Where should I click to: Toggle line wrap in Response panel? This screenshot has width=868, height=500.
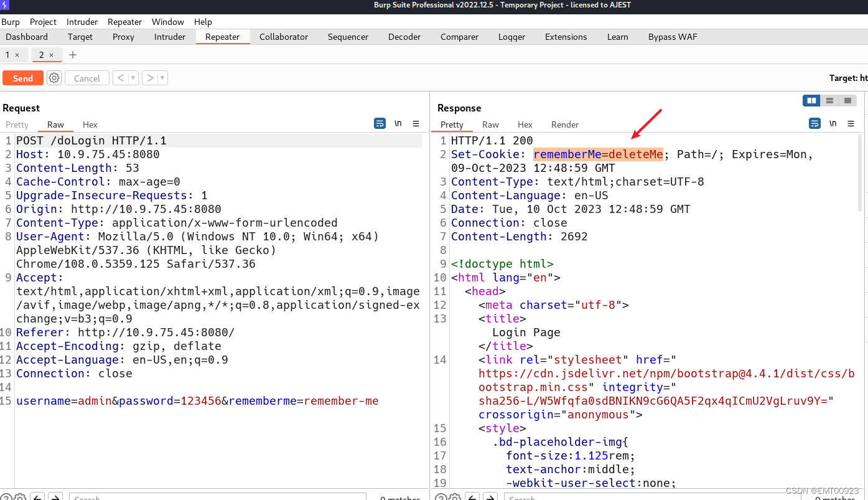point(814,123)
